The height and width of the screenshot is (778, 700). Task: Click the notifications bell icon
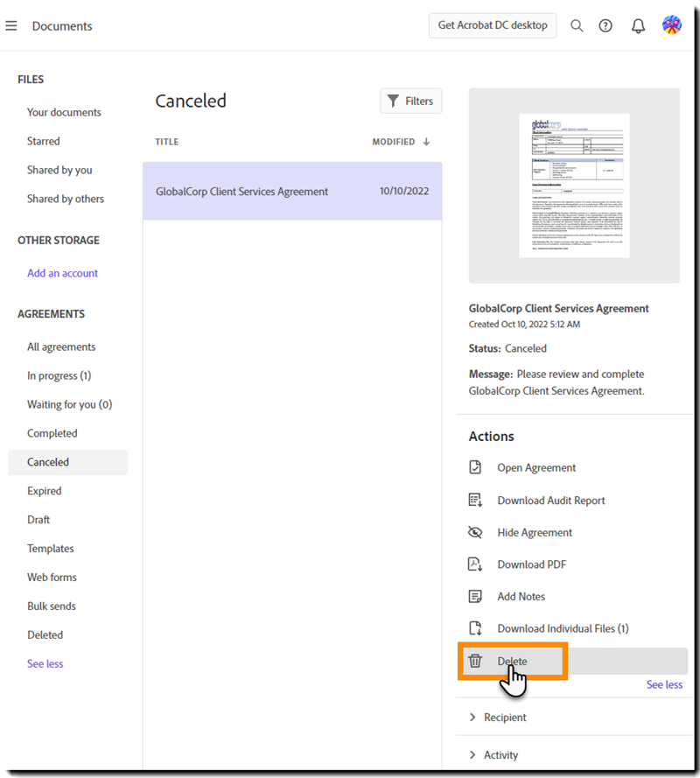point(638,25)
